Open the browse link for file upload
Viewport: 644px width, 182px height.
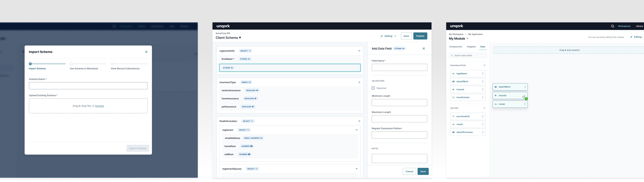[x=99, y=106]
